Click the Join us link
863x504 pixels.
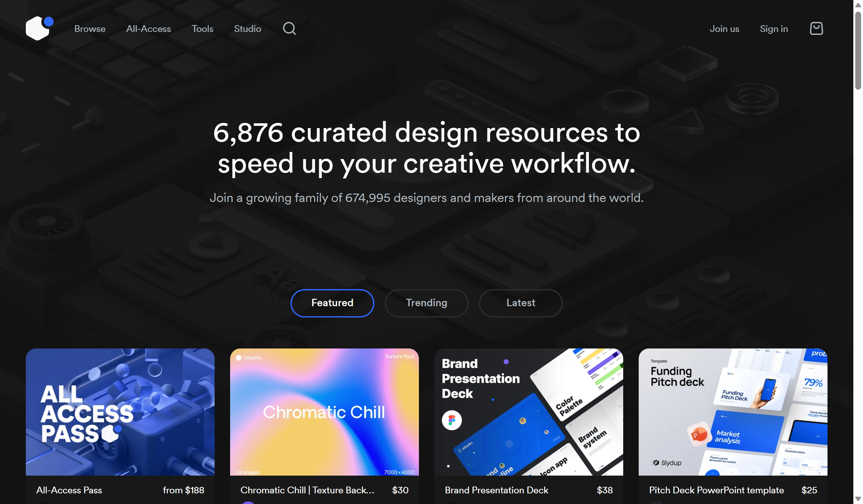(x=724, y=29)
